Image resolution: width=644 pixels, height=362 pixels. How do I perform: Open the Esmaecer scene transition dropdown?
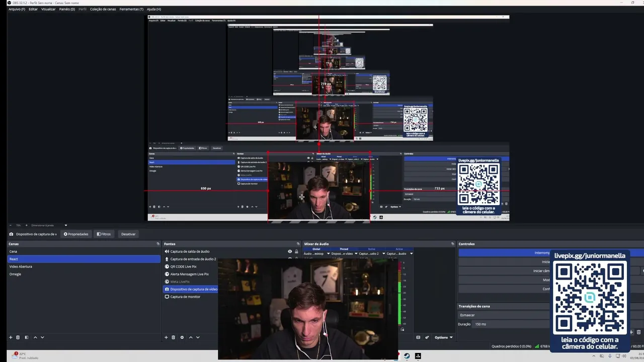(x=503, y=315)
